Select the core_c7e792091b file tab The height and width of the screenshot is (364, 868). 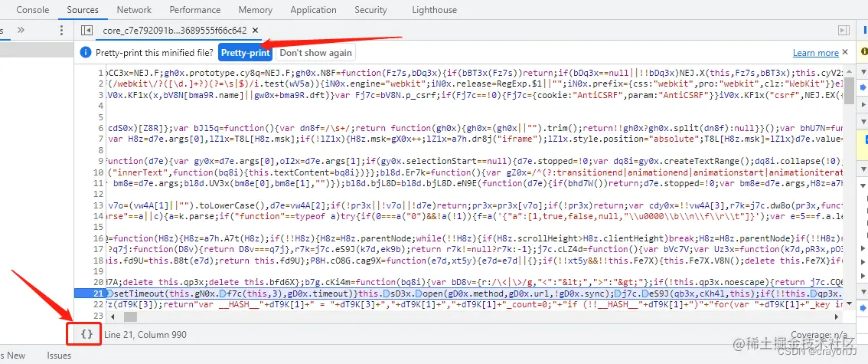(175, 31)
